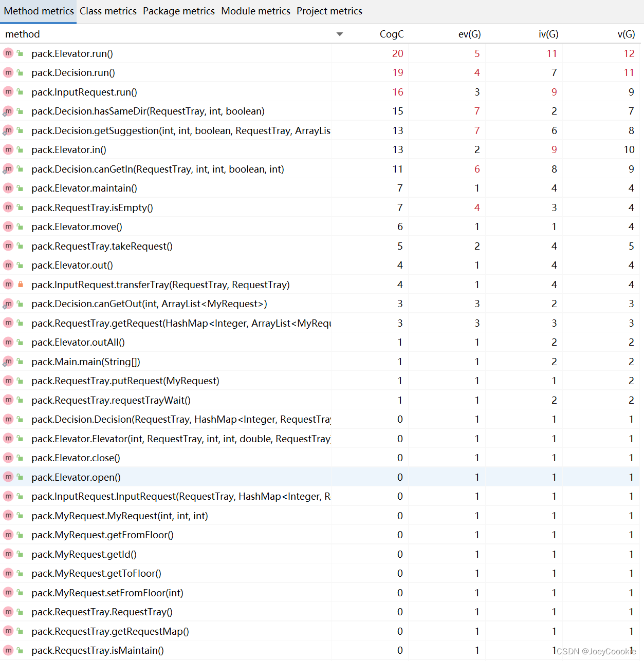Click method icon for pack.Decision.run()

point(8,72)
